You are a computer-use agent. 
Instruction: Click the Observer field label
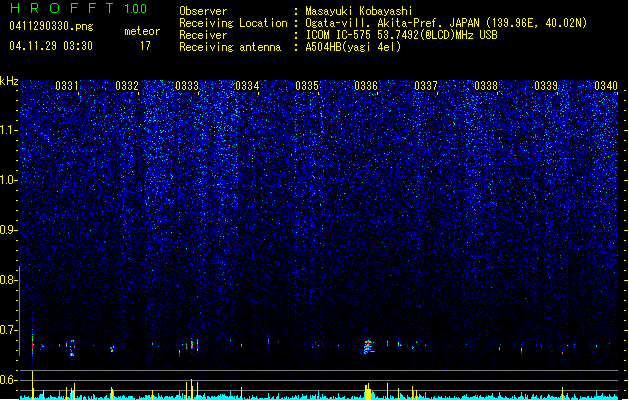(203, 11)
